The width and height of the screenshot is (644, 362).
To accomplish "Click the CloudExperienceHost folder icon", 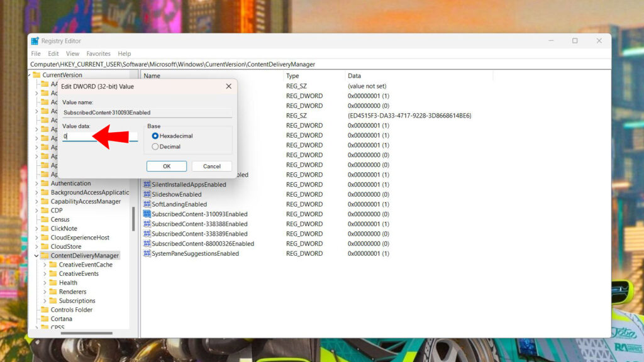I will 45,237.
